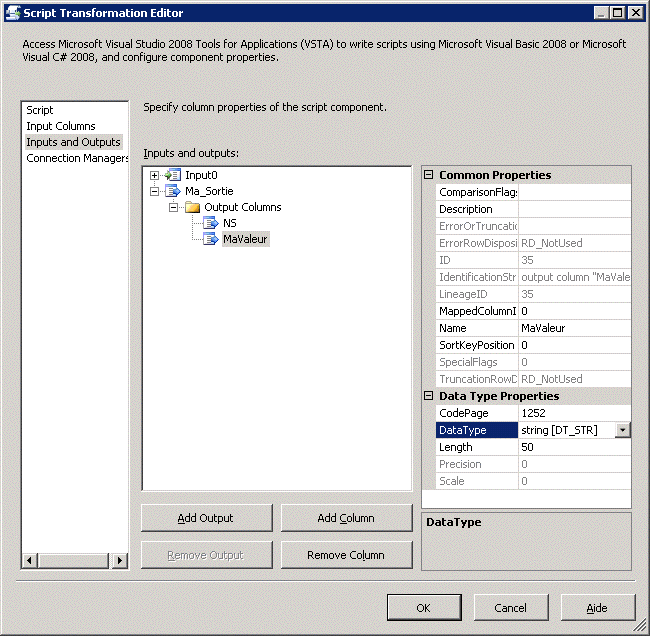Image resolution: width=650 pixels, height=636 pixels.
Task: Click the Ma_Sortie output icon
Action: [x=173, y=191]
